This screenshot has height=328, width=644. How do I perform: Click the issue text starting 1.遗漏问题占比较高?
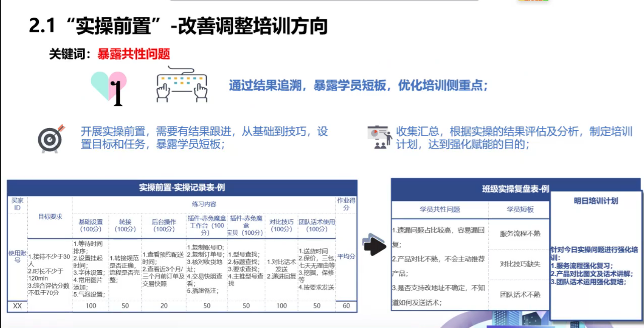pos(438,237)
